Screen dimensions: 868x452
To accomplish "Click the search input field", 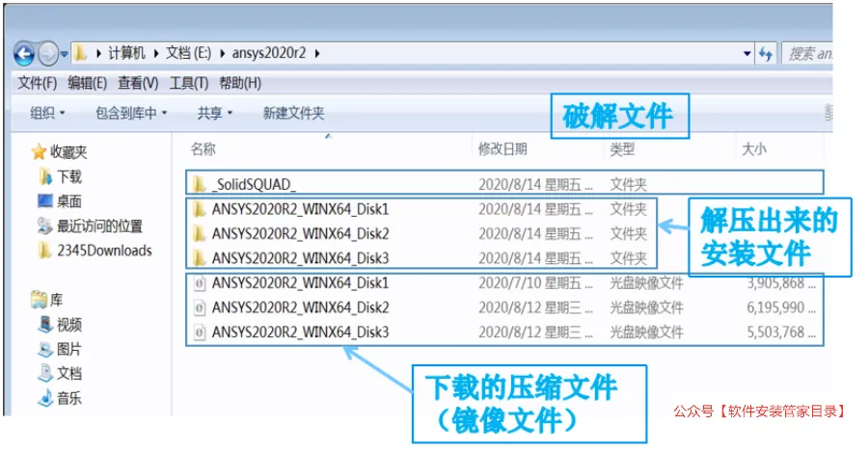I will point(808,54).
